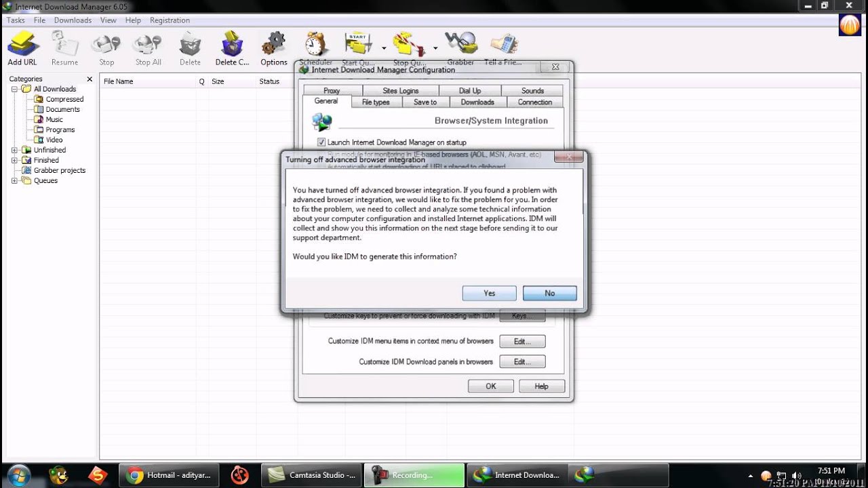Close the Categories panel

coord(90,79)
